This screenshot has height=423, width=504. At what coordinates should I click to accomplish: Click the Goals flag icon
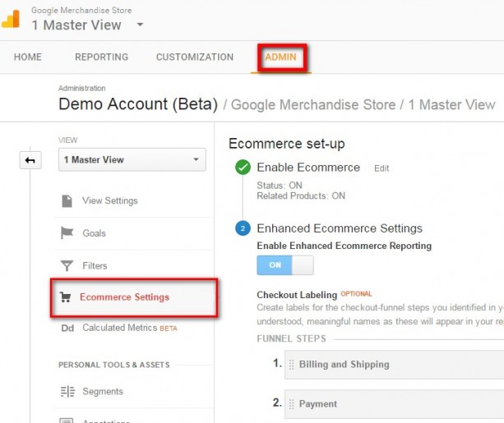coord(67,233)
